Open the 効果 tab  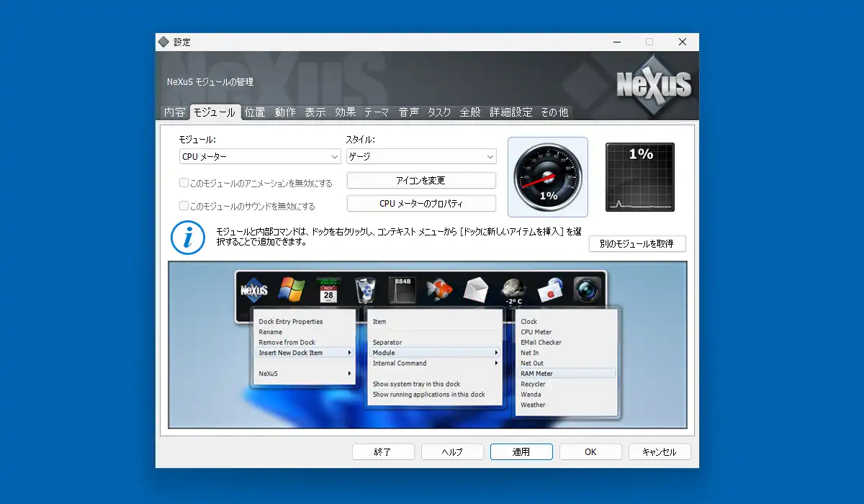point(346,112)
